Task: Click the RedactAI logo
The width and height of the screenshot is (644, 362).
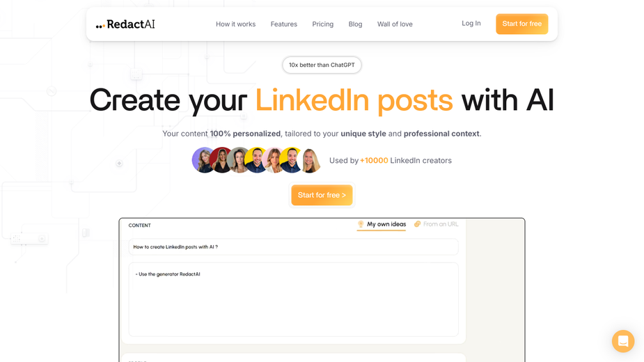Action: (x=125, y=24)
